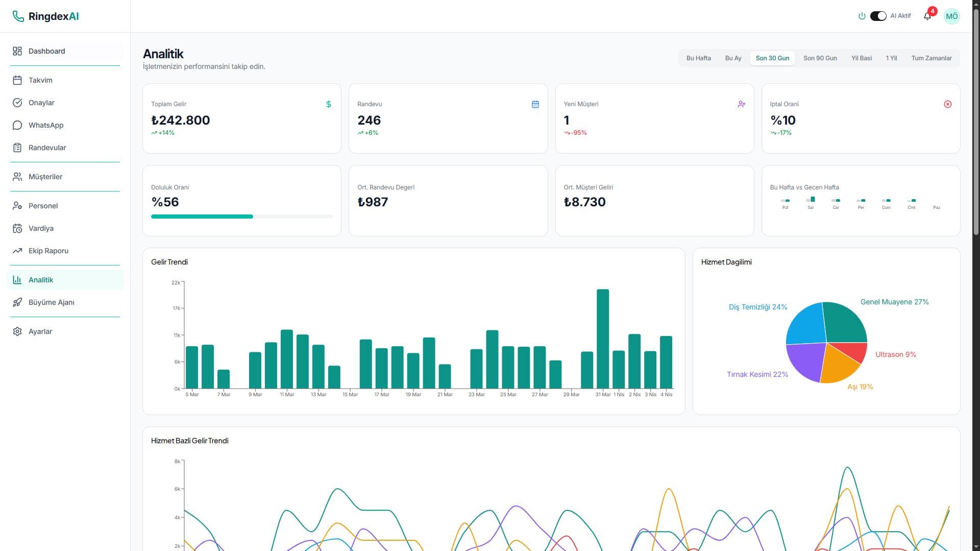Click the red Ultrason pie slice
The width and height of the screenshot is (980, 551).
854,351
